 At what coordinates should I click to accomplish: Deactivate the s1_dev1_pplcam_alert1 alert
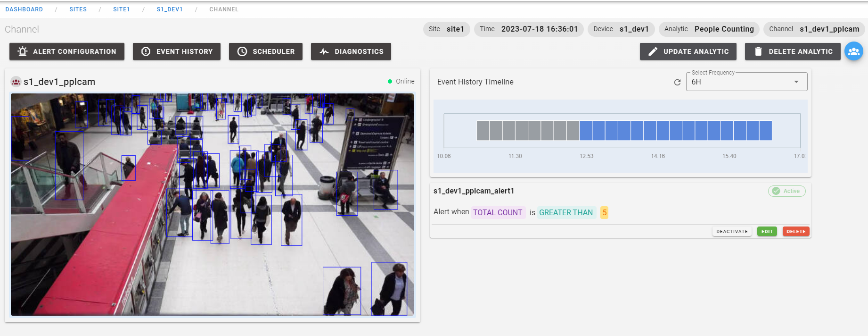coord(732,231)
